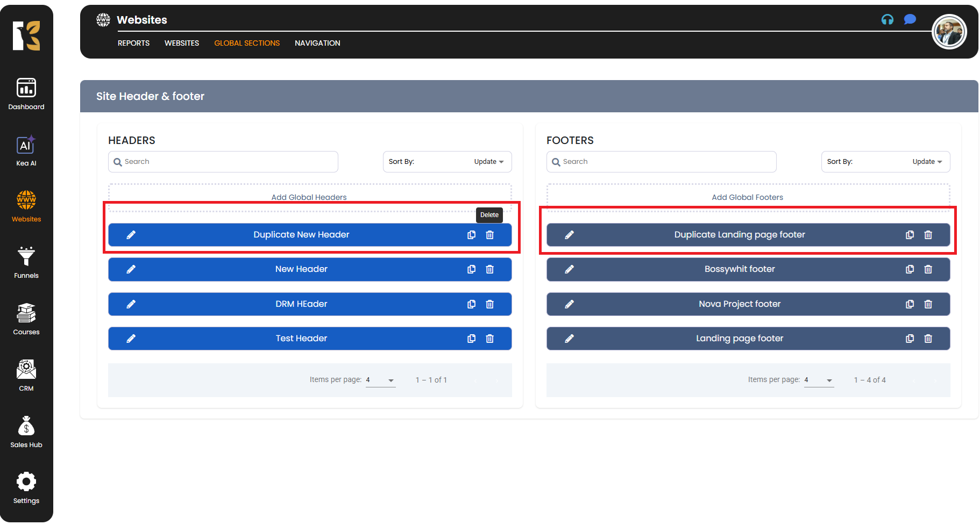Screen dimensions: 980x525
Task: Click Add Global Footers
Action: 748,197
